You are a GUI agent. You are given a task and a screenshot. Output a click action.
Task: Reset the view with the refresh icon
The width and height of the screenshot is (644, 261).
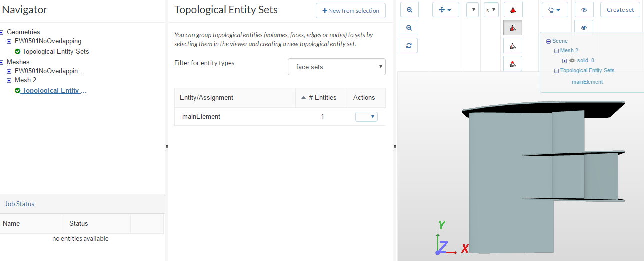tap(409, 46)
